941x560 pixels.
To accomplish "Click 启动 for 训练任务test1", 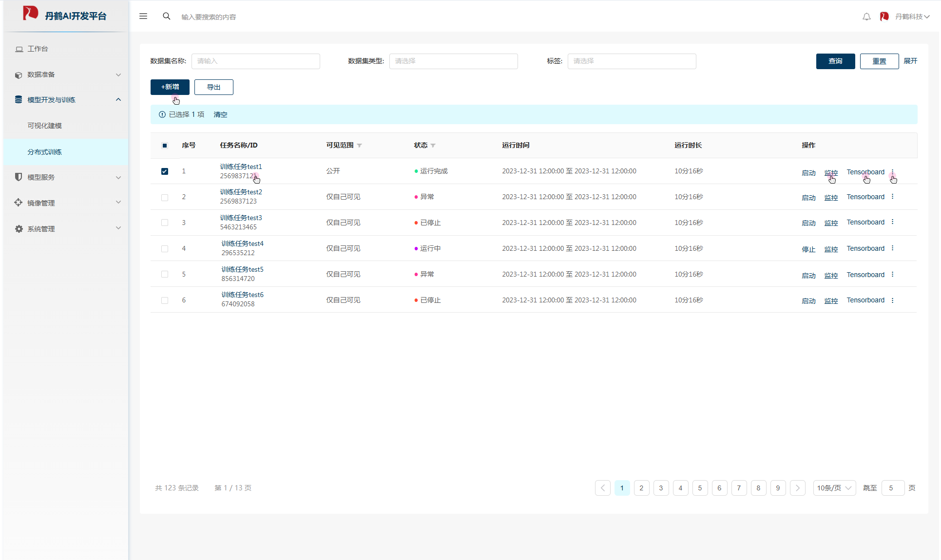I will click(808, 173).
